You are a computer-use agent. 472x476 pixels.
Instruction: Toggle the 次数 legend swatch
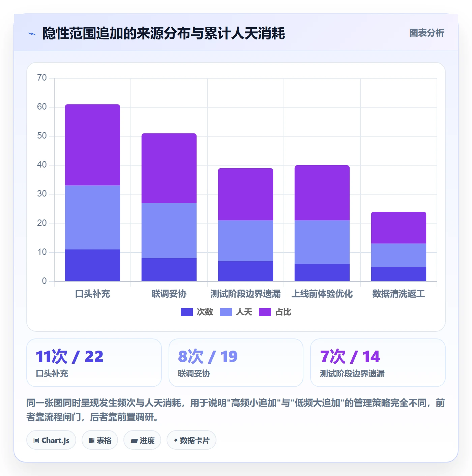pyautogui.click(x=186, y=312)
